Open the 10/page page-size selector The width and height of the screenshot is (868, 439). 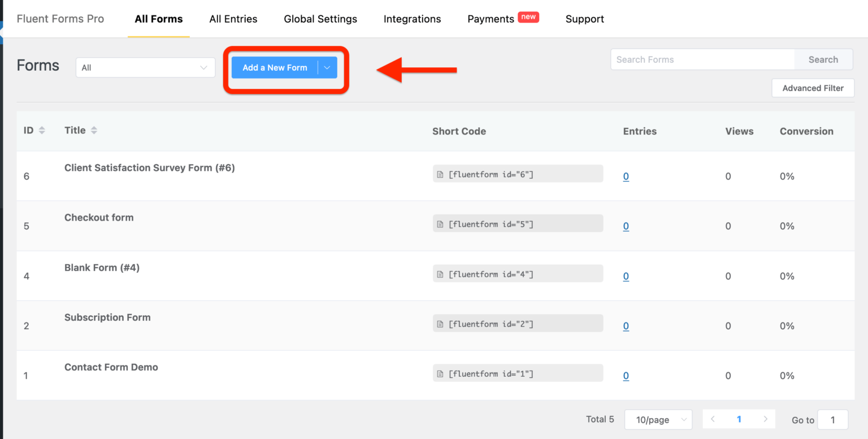[658, 419]
